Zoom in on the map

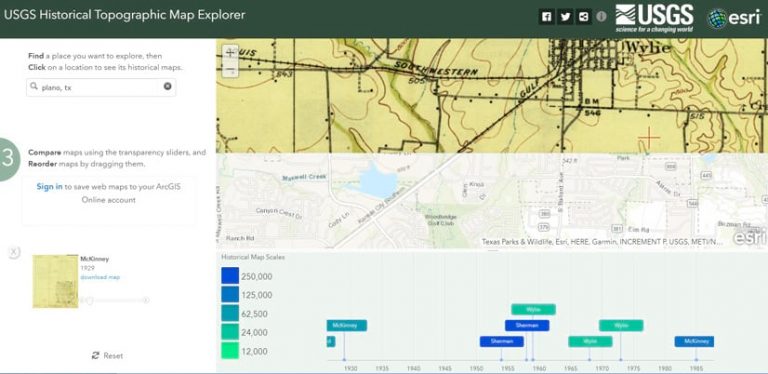tap(230, 53)
